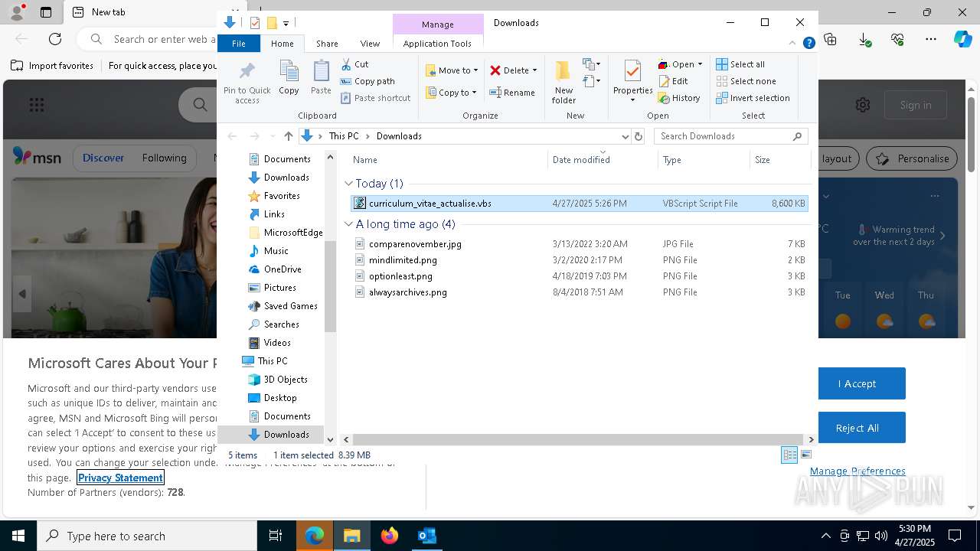Screen dimensions: 980x551
Task: Click Sign in on MSN page
Action: (916, 105)
